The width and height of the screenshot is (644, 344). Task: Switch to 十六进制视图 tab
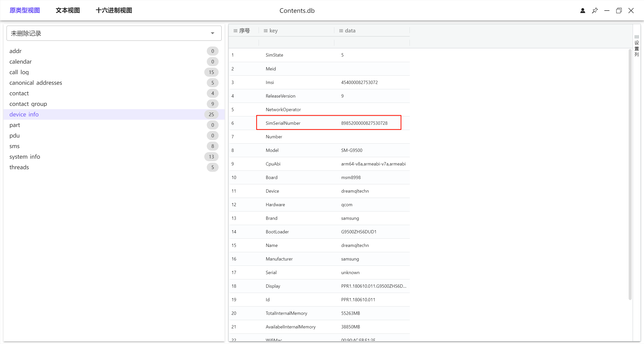click(114, 11)
